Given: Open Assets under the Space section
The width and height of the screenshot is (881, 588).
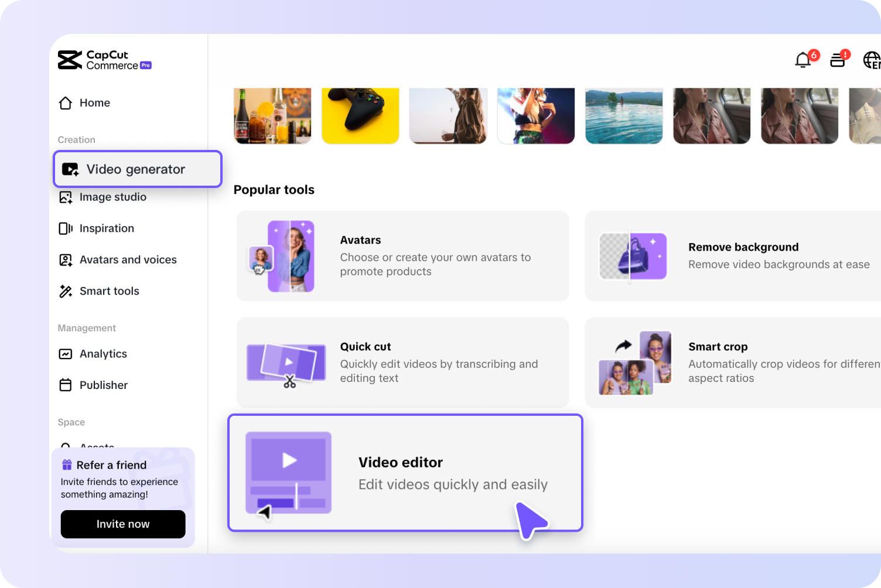Looking at the screenshot, I should pos(97,447).
